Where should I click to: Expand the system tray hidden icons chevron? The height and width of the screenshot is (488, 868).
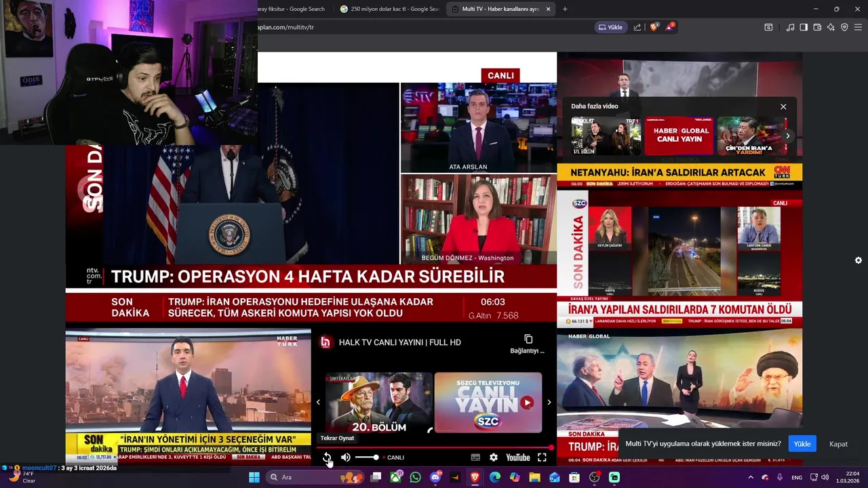pyautogui.click(x=751, y=477)
